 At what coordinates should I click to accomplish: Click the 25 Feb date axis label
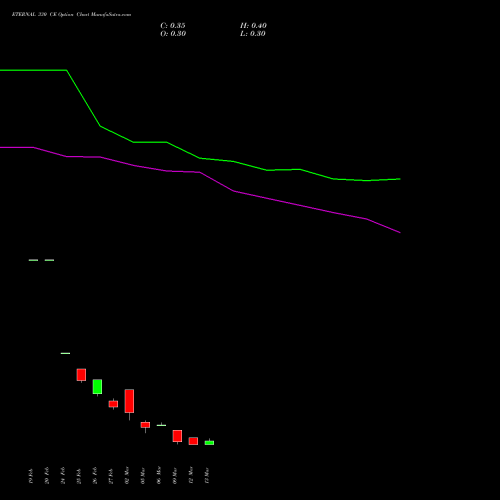[79, 476]
